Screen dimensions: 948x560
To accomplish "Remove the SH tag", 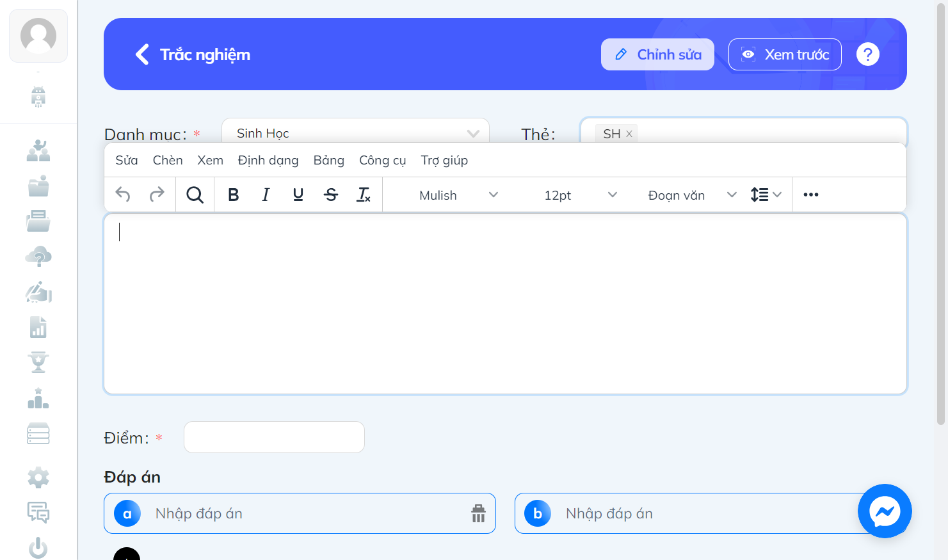I will pyautogui.click(x=629, y=134).
